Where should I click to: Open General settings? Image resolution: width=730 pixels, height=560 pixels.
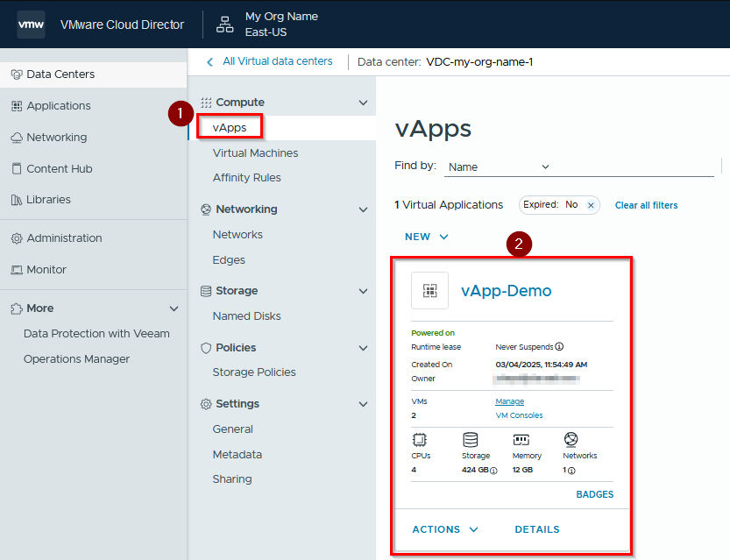tap(233, 429)
